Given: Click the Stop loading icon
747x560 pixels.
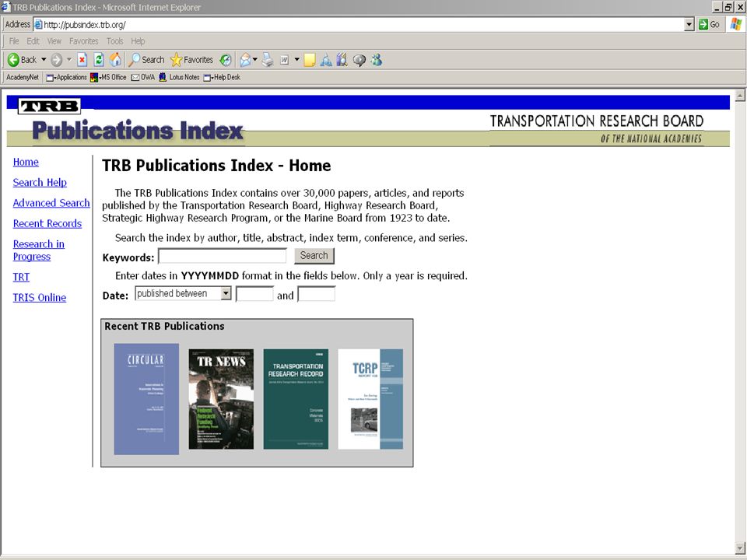Looking at the screenshot, I should 82,60.
